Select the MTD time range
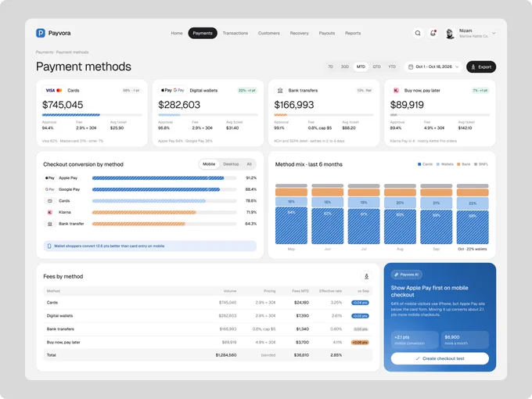 pos(361,66)
